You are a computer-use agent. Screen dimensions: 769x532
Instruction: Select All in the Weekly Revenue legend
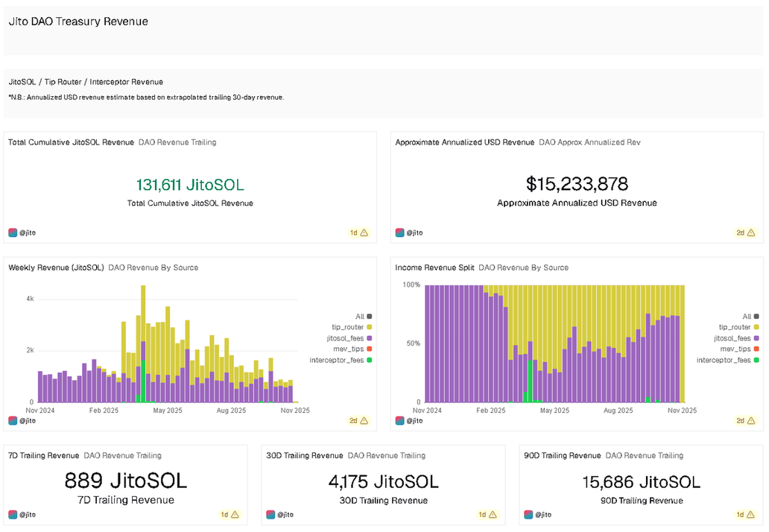pyautogui.click(x=360, y=317)
